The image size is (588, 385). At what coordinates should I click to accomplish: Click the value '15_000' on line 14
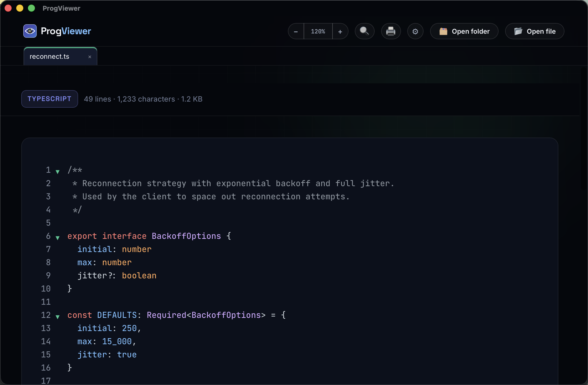117,341
